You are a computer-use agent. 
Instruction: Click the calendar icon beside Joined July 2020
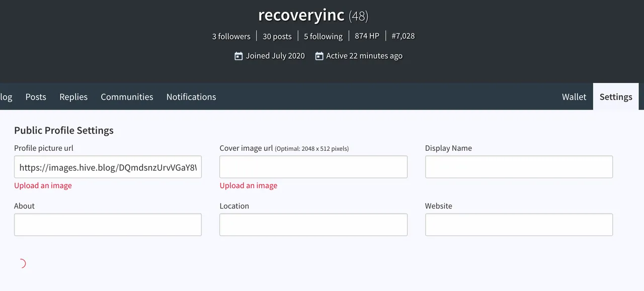pyautogui.click(x=238, y=56)
